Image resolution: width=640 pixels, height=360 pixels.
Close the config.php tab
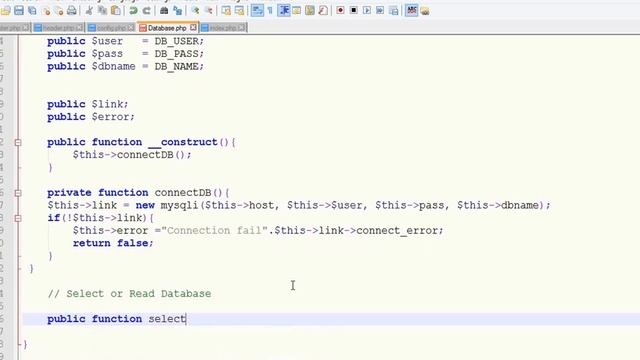[131, 28]
